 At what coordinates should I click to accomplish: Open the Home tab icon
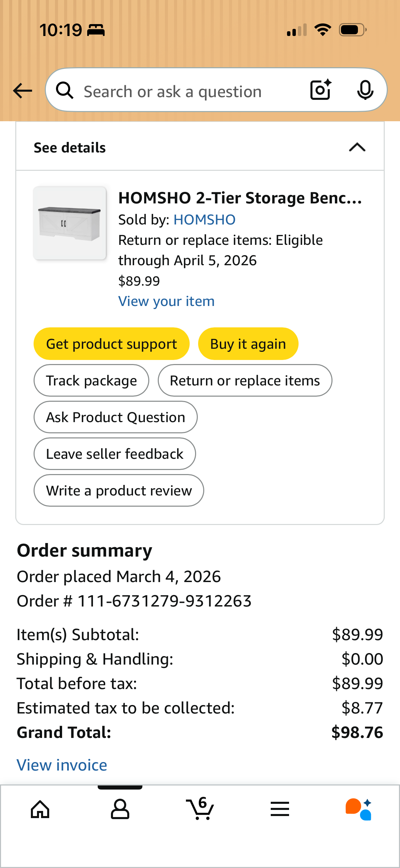[40, 809]
